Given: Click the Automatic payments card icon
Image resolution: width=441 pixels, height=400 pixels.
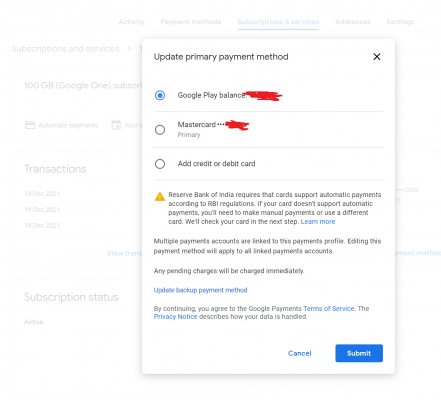Looking at the screenshot, I should (30, 125).
